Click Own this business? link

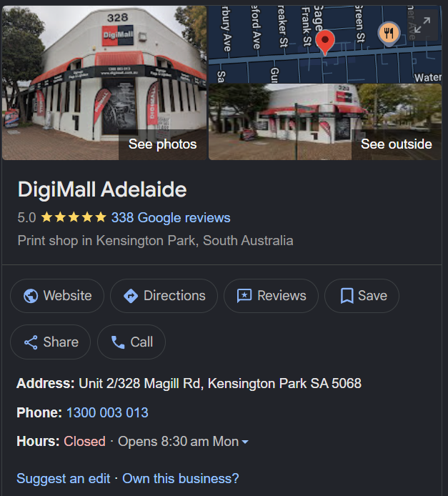coord(181,479)
